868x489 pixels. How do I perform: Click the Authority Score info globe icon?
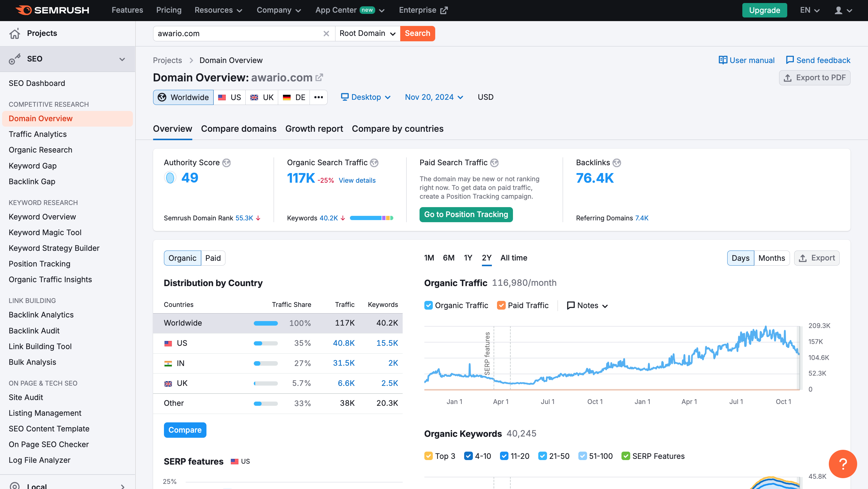click(x=226, y=163)
